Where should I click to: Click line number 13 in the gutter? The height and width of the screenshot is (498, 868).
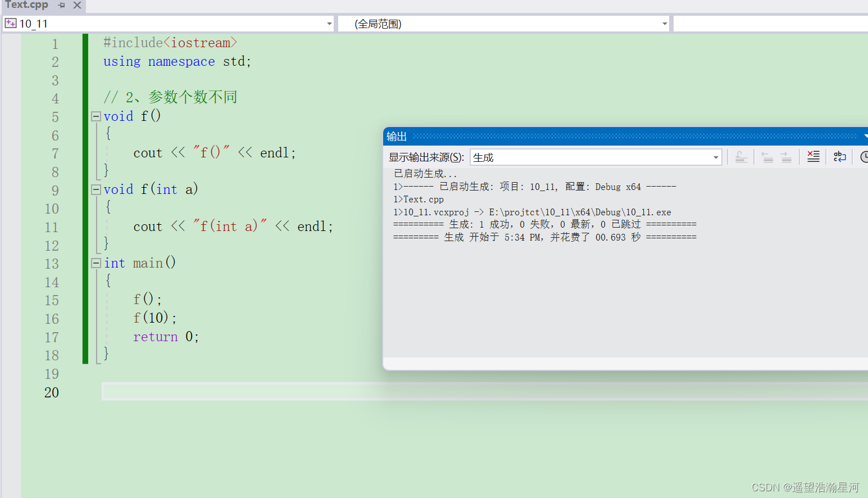click(52, 264)
